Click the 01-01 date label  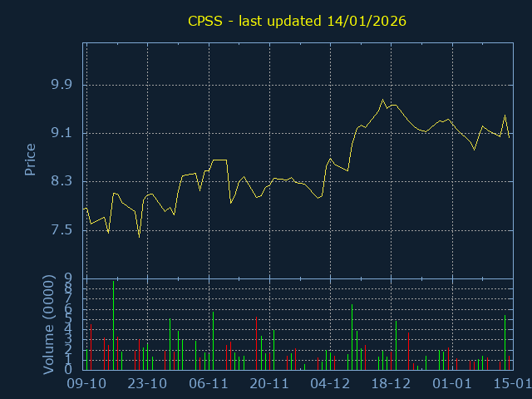pos(452,383)
